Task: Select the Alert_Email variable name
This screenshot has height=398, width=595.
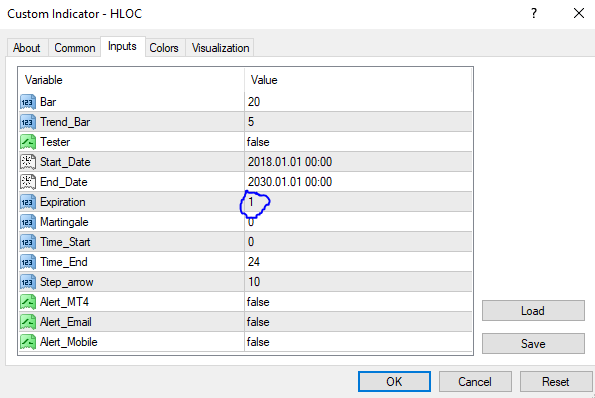Action: pos(66,322)
